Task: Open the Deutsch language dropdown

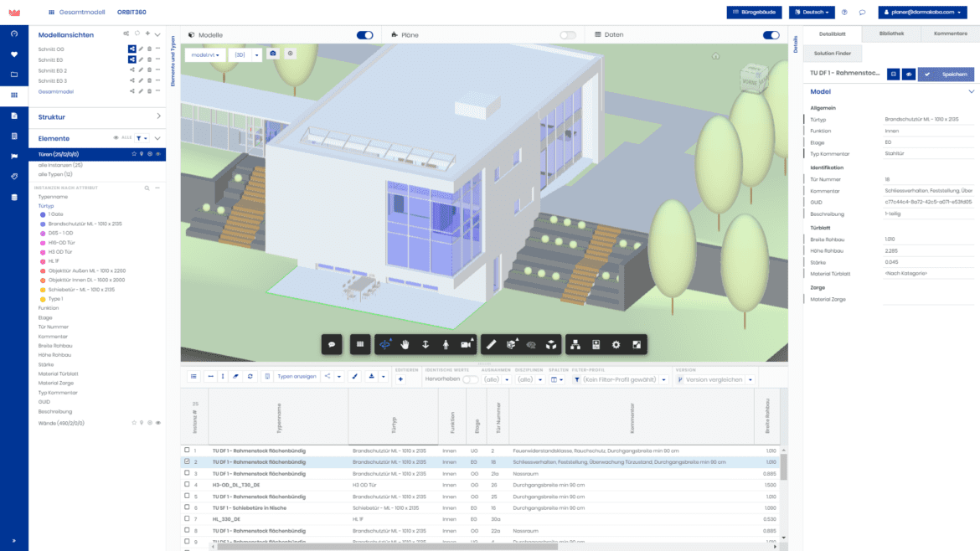Action: click(812, 13)
